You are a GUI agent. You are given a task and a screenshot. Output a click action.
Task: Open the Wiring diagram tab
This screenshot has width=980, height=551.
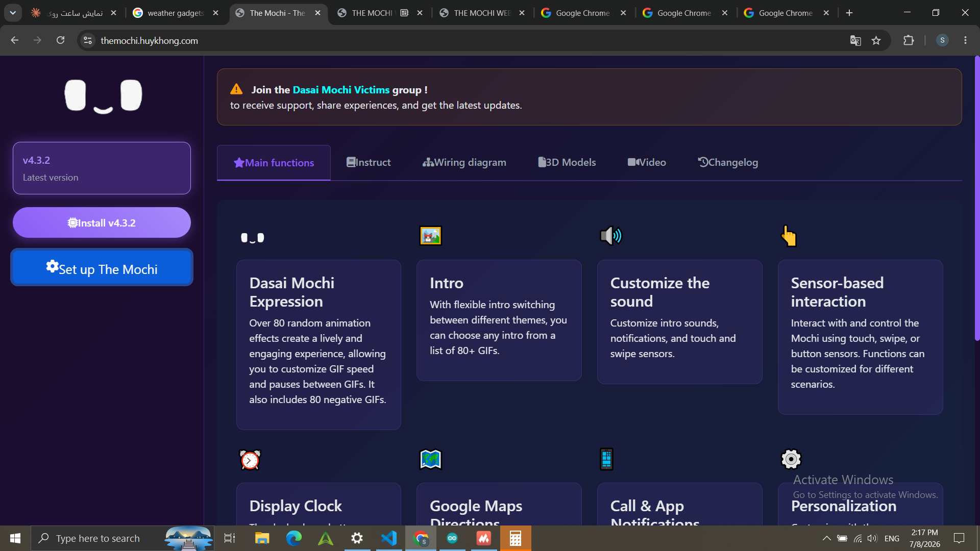(x=464, y=162)
